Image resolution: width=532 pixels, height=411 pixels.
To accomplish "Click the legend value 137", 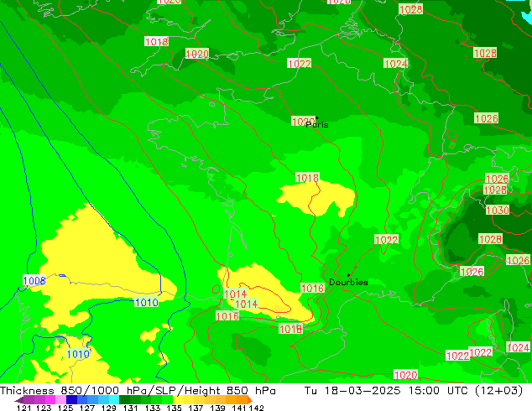I will tap(196, 408).
